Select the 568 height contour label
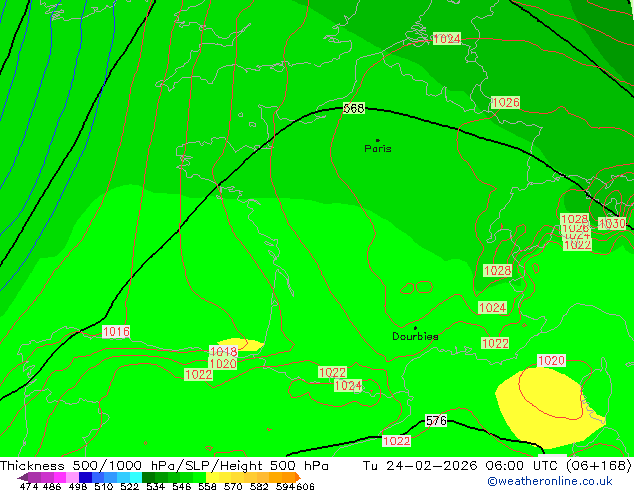Image resolution: width=634 pixels, height=490 pixels. pyautogui.click(x=354, y=108)
